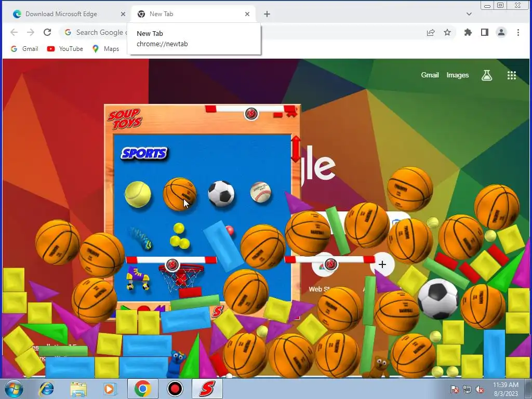Open a new tab with plus button
532x399 pixels.
pos(267,14)
